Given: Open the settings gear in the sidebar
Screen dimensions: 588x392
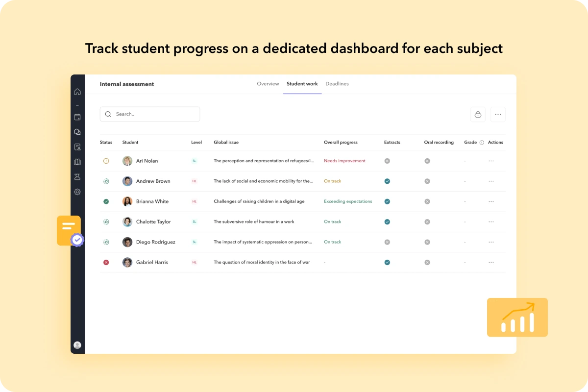Looking at the screenshot, I should [x=77, y=192].
